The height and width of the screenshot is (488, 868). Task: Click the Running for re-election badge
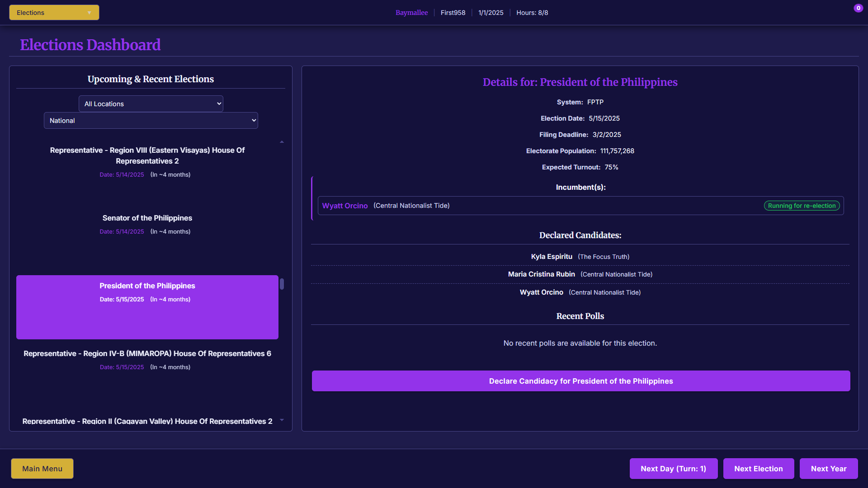(x=801, y=206)
